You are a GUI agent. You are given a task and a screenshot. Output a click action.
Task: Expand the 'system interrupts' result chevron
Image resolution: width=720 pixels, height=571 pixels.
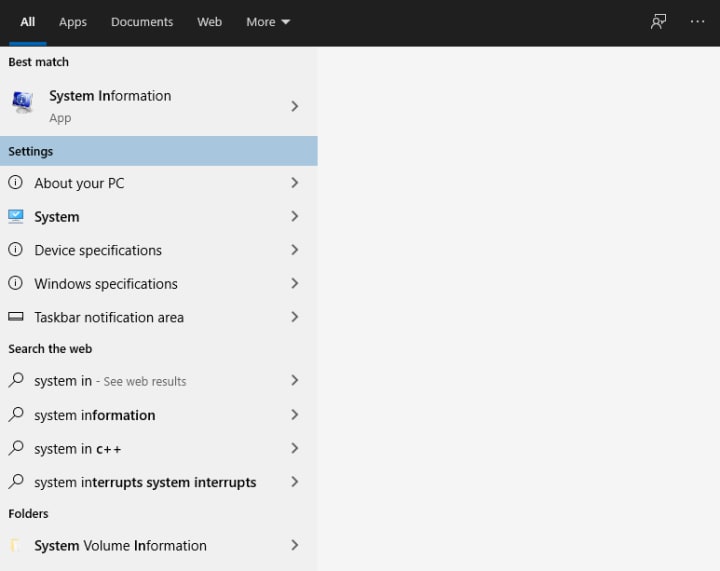tap(294, 481)
